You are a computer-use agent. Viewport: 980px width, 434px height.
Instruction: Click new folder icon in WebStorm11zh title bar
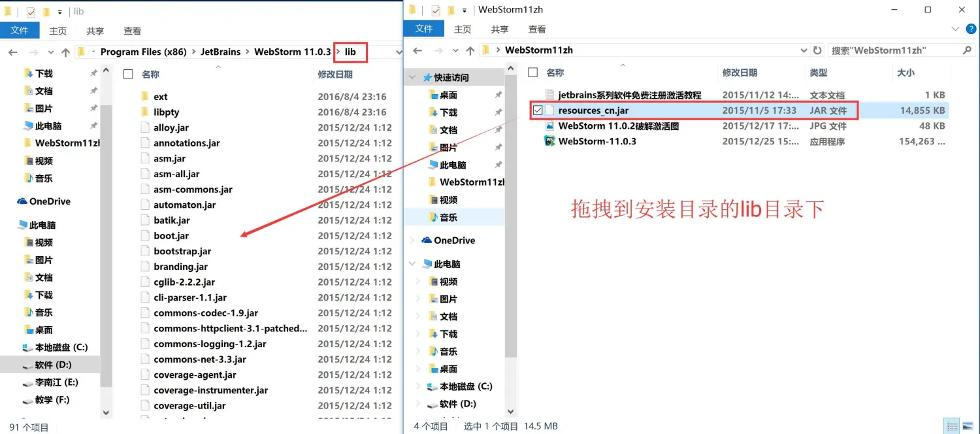click(450, 10)
